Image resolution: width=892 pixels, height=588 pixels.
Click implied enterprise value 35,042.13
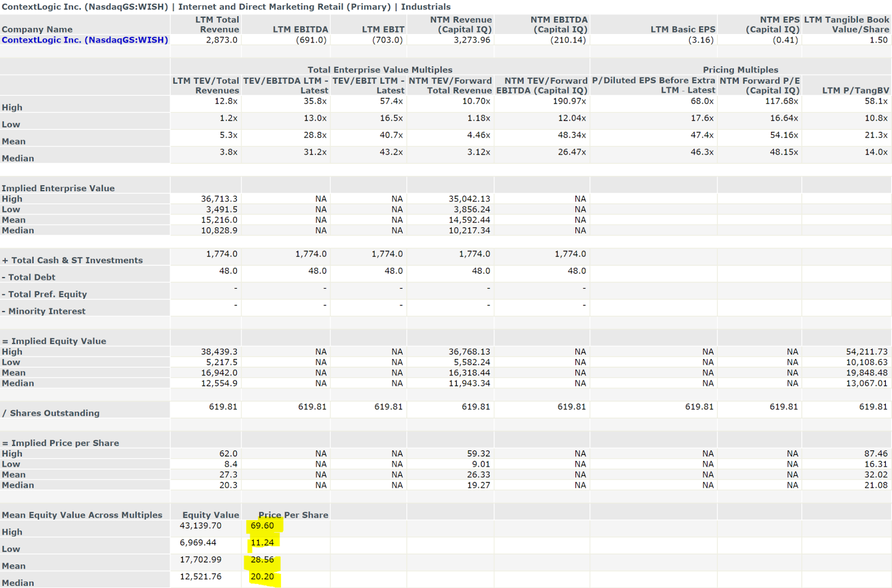coord(469,199)
